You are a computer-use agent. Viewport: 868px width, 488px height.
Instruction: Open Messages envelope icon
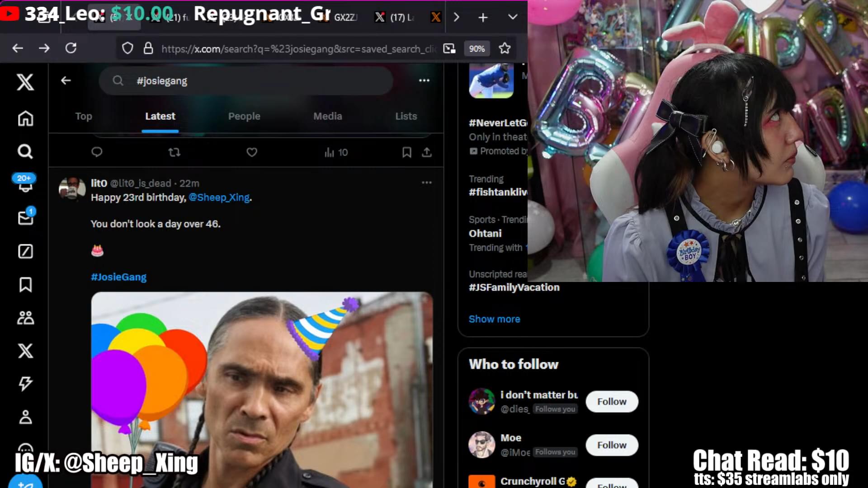[x=25, y=218]
